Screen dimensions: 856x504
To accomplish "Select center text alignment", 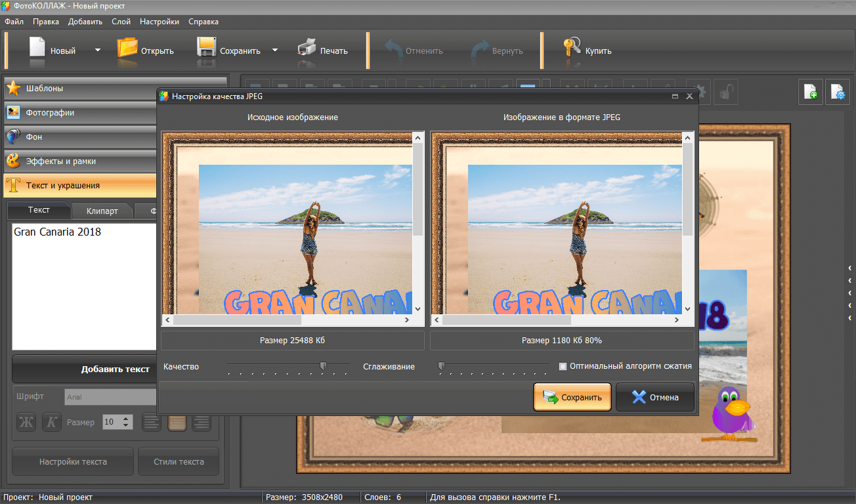I will 177,423.
